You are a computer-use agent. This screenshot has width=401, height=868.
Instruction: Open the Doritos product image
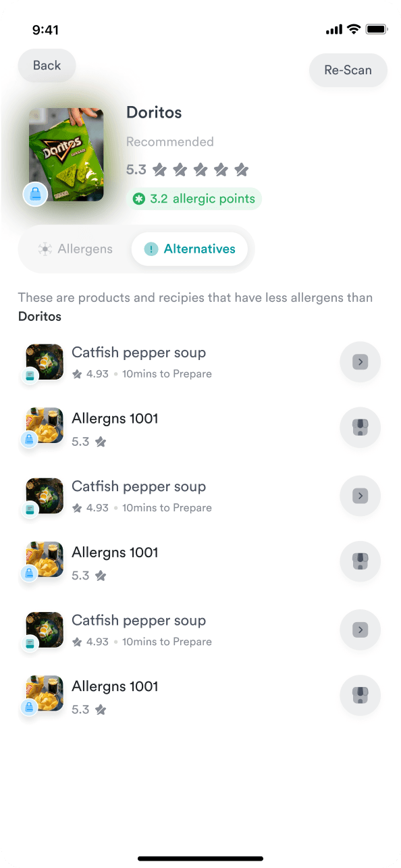coord(66,154)
